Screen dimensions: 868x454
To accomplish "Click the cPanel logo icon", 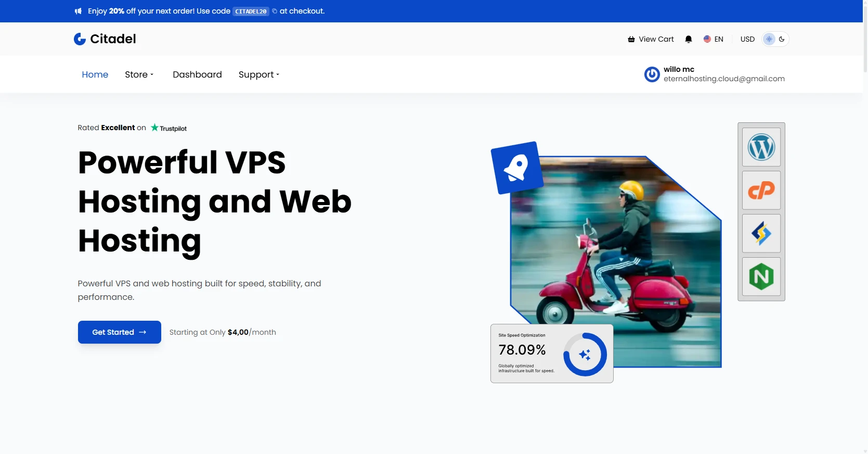I will point(761,191).
